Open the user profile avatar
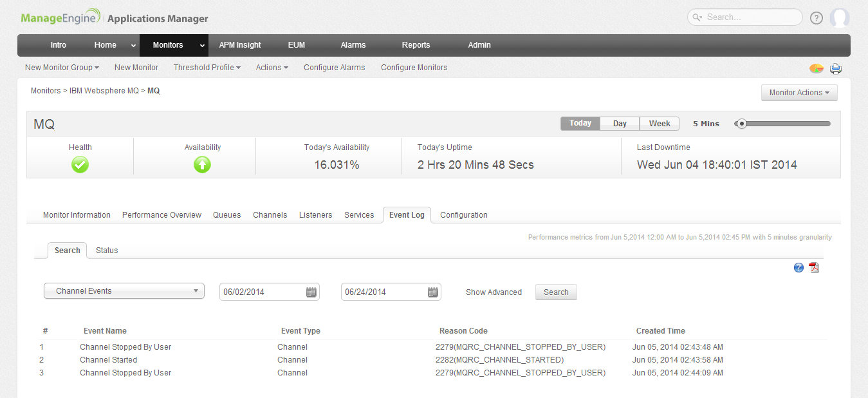 pyautogui.click(x=839, y=18)
